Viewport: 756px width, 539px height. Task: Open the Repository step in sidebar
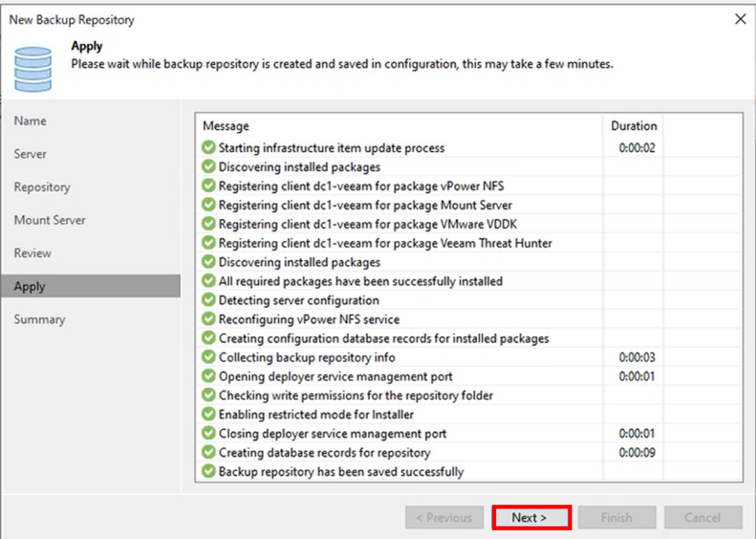click(42, 187)
